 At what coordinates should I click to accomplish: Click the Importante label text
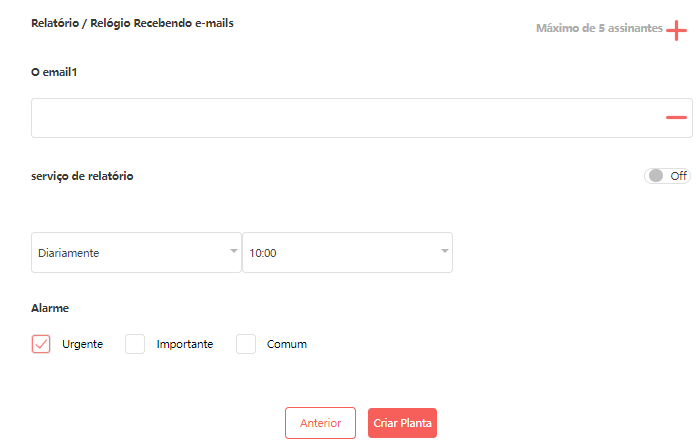point(185,344)
